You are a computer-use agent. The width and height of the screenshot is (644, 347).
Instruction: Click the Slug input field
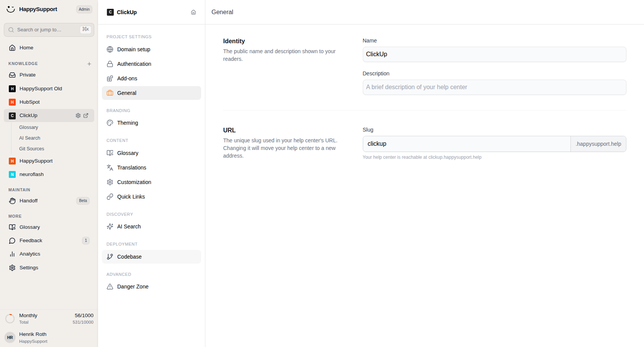pyautogui.click(x=467, y=144)
